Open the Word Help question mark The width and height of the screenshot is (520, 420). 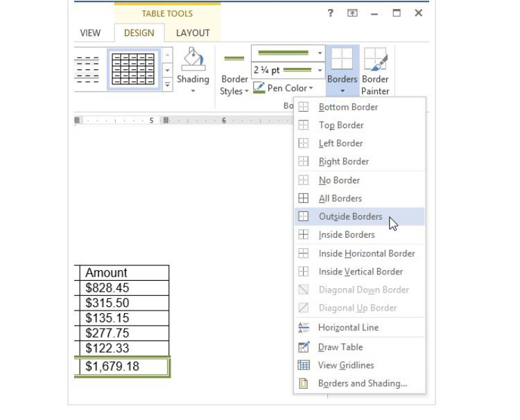(x=331, y=13)
